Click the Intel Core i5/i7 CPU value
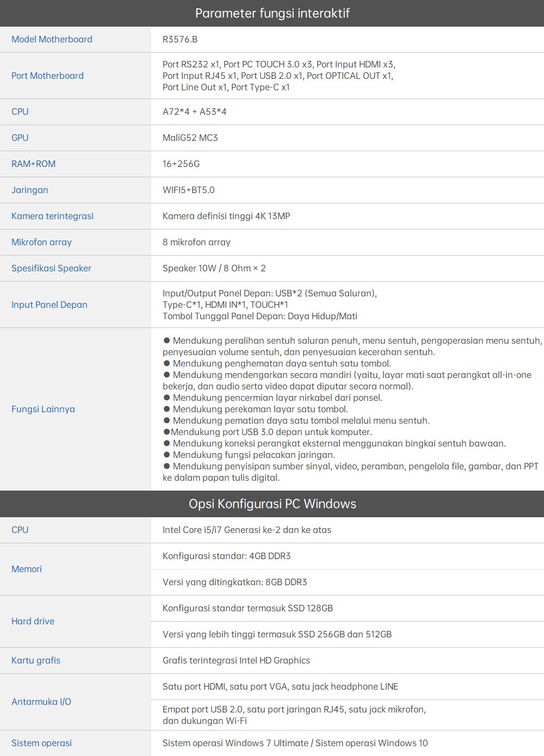The image size is (544, 756). 246,530
